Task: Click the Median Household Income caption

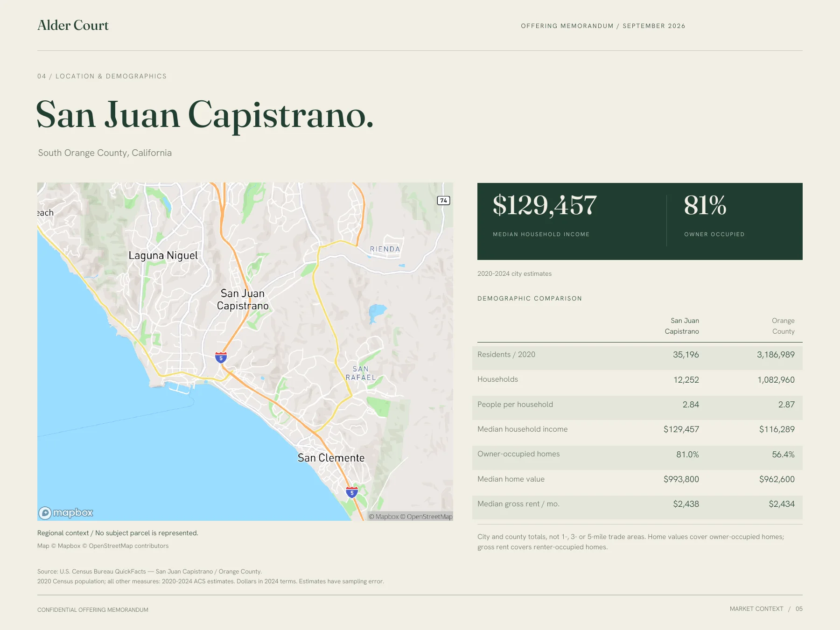Action: [x=541, y=234]
